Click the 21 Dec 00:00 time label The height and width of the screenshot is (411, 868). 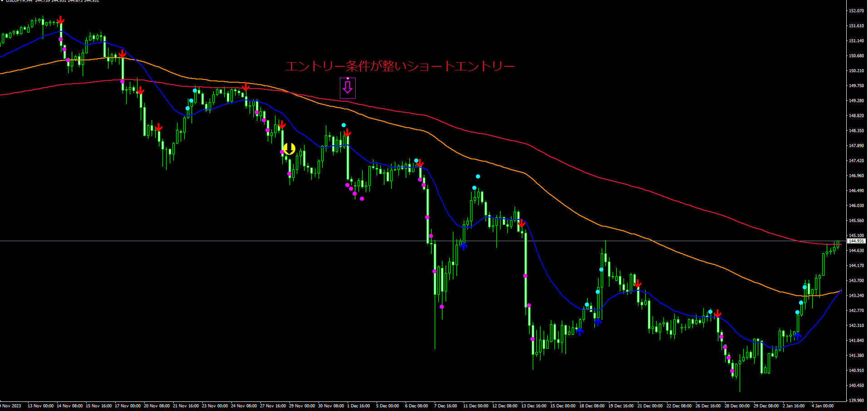click(x=650, y=406)
